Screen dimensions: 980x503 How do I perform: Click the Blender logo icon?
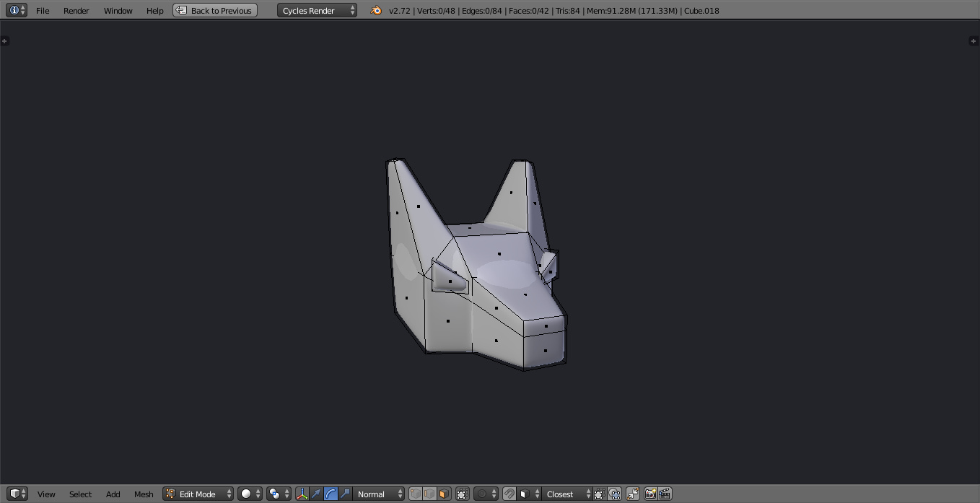click(375, 11)
